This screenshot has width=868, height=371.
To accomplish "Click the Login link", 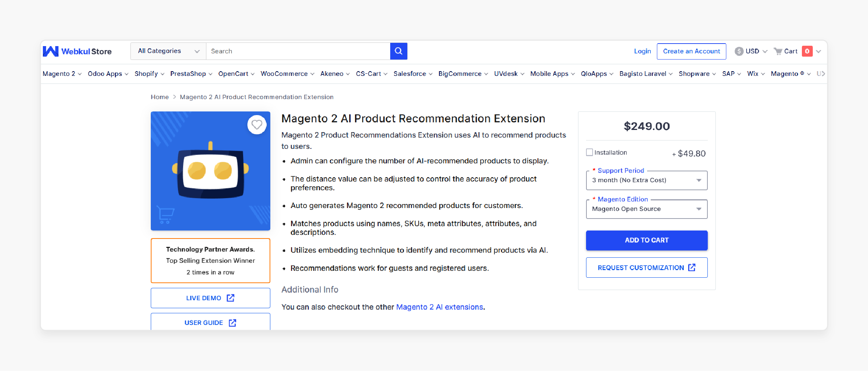I will point(642,51).
